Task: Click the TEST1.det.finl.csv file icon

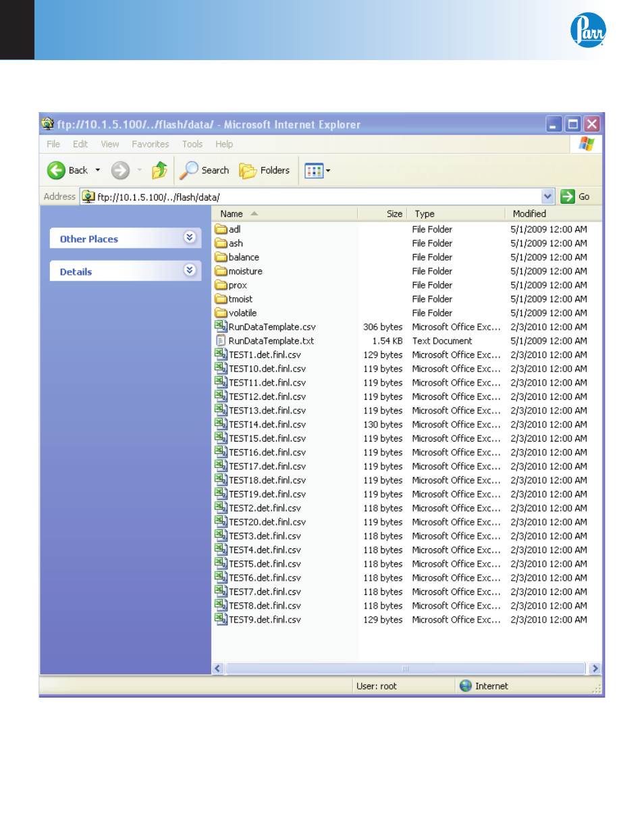Action: coord(221,355)
